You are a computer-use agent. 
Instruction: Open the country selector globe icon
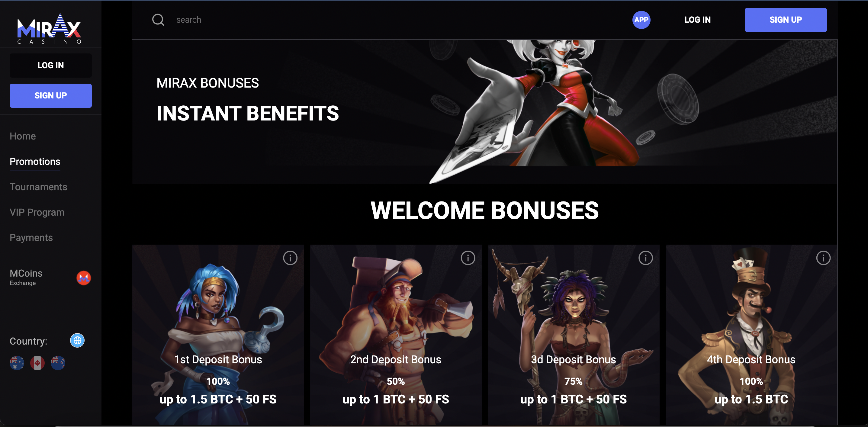click(77, 340)
